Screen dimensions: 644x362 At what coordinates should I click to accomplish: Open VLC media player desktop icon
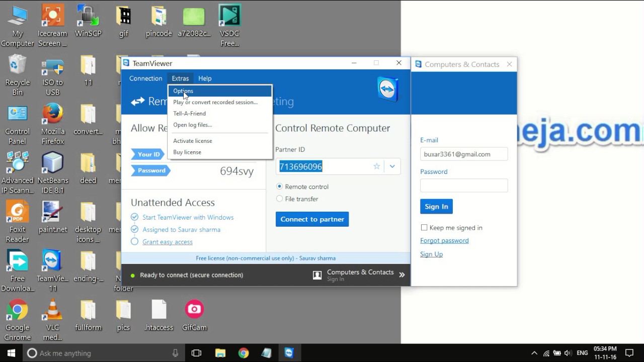(x=52, y=320)
